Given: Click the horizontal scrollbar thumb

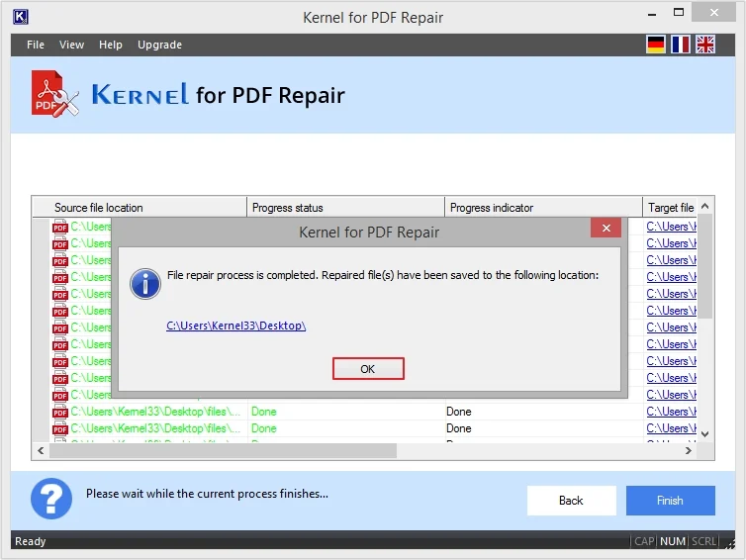Looking at the screenshot, I should pyautogui.click(x=224, y=450).
